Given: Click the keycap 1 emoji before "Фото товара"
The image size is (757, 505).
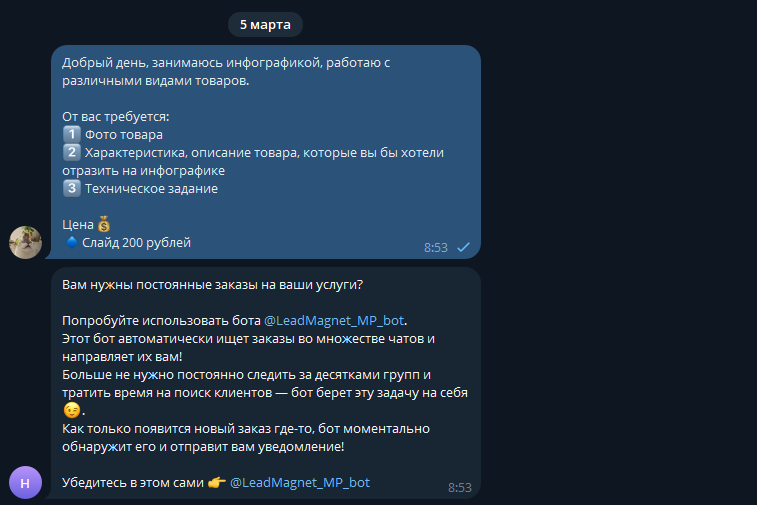Looking at the screenshot, I should tap(71, 134).
